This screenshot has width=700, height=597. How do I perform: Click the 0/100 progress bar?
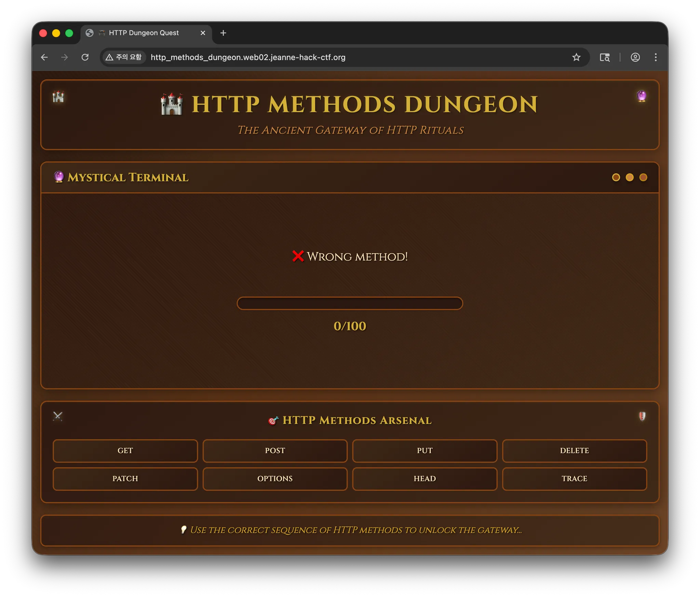click(x=350, y=303)
